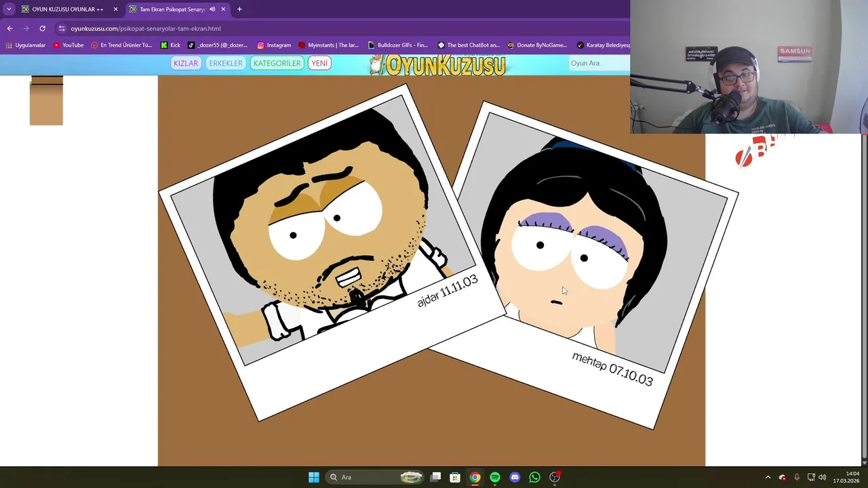The height and width of the screenshot is (488, 868).
Task: Open the _dozer55 TikTok bookmark
Action: pos(218,45)
